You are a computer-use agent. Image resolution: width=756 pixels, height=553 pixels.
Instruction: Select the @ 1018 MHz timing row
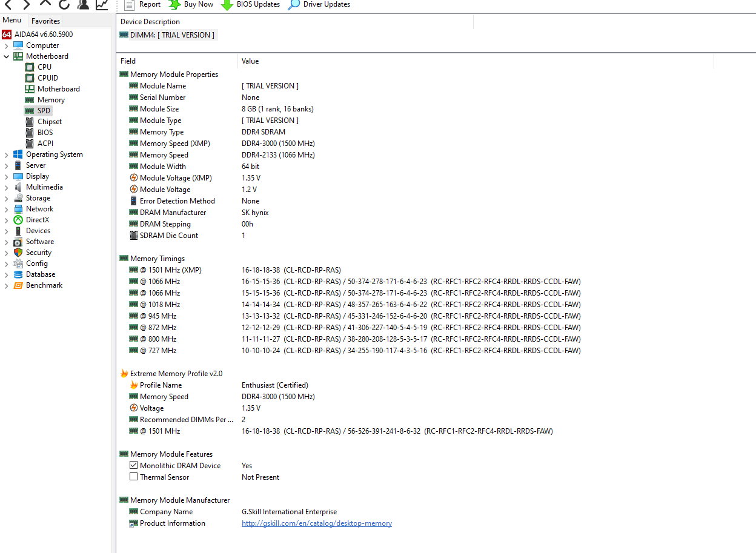355,305
